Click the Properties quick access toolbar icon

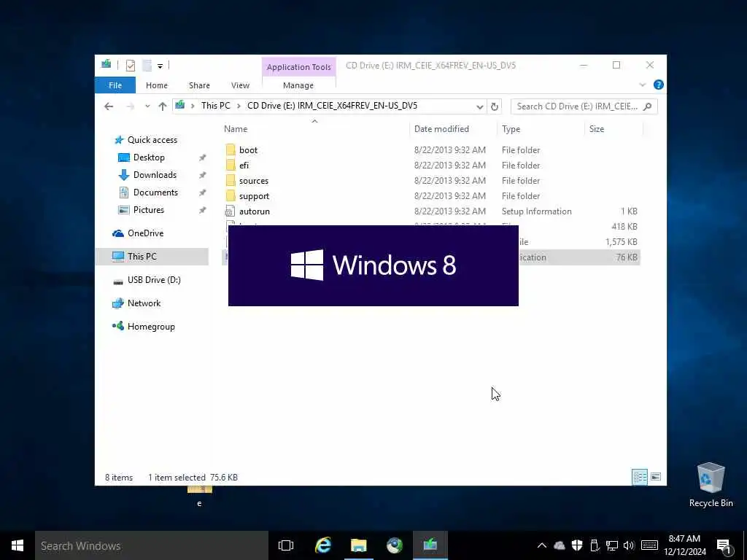pos(131,65)
